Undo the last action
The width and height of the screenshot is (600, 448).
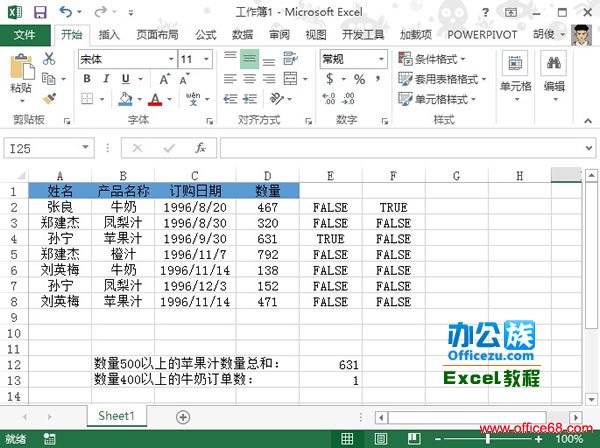pos(66,12)
